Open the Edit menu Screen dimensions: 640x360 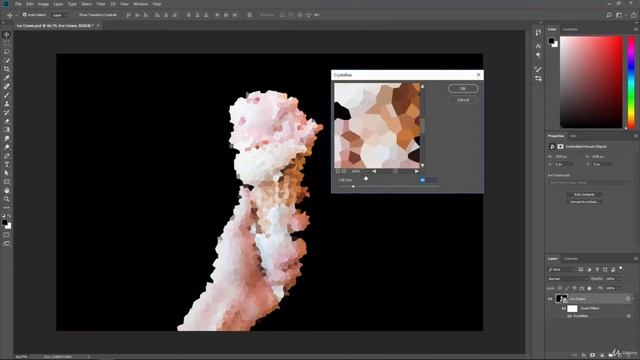click(29, 4)
